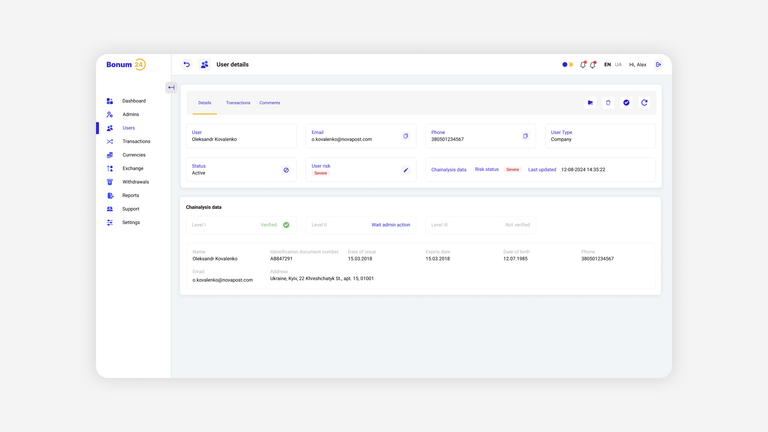Click the delete trash icon in toolbar
768x432 pixels.
[608, 103]
